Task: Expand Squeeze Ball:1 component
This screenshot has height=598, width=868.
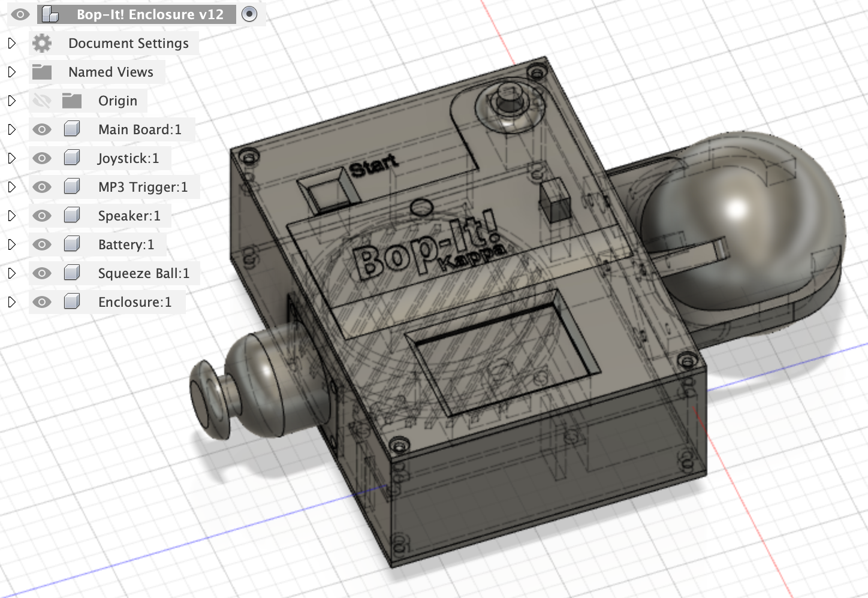Action: pyautogui.click(x=12, y=273)
